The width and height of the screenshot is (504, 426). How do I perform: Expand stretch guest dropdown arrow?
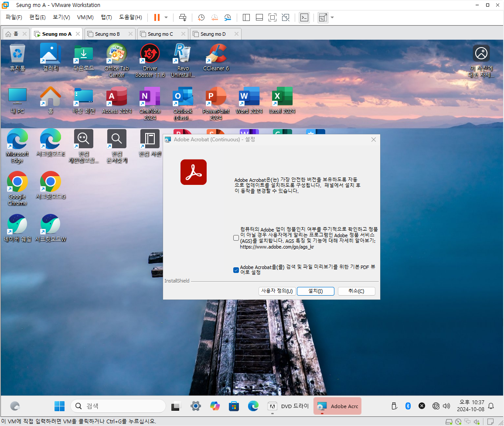332,17
